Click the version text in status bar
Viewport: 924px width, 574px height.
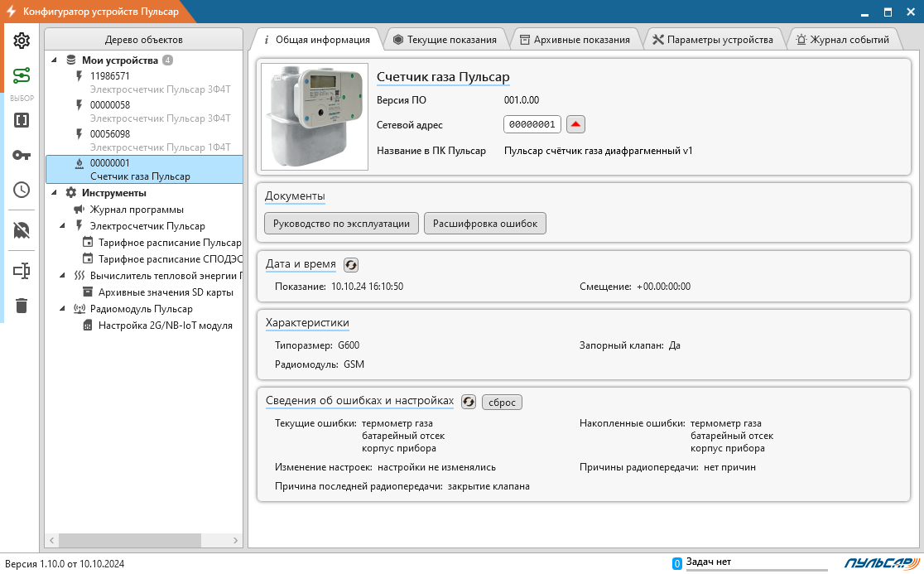point(65,564)
